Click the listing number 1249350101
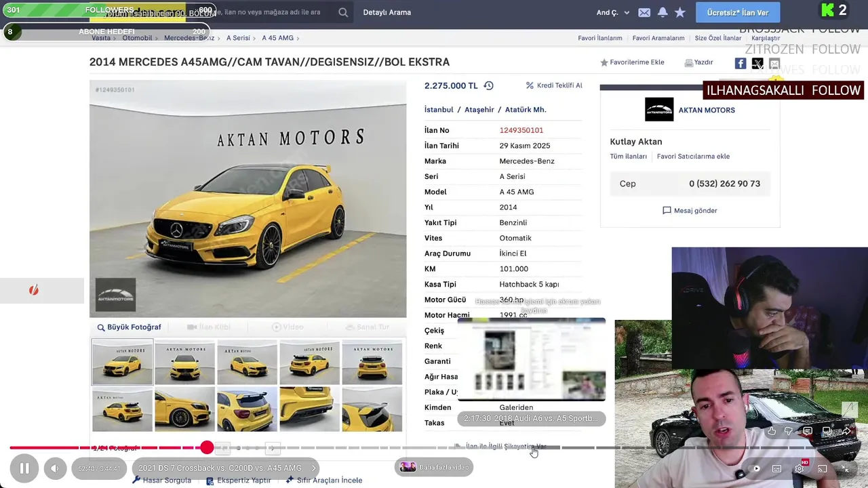868x488 pixels. [521, 130]
